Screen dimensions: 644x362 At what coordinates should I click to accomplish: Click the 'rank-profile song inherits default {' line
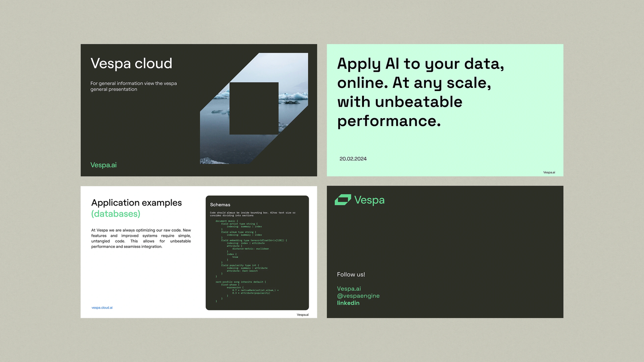pyautogui.click(x=241, y=282)
